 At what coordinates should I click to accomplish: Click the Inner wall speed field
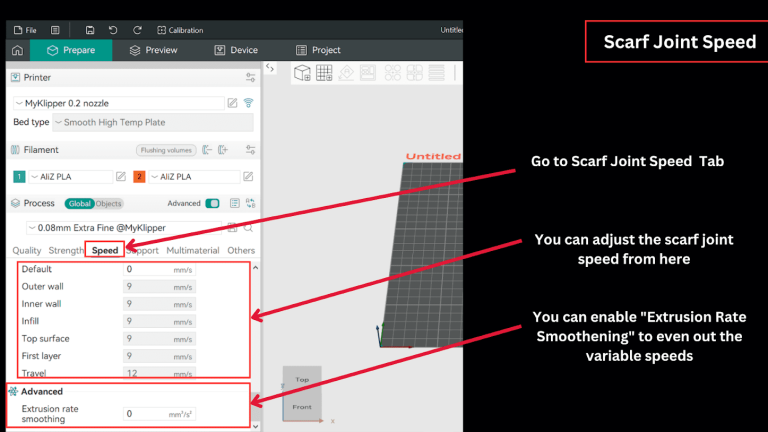[x=159, y=304]
